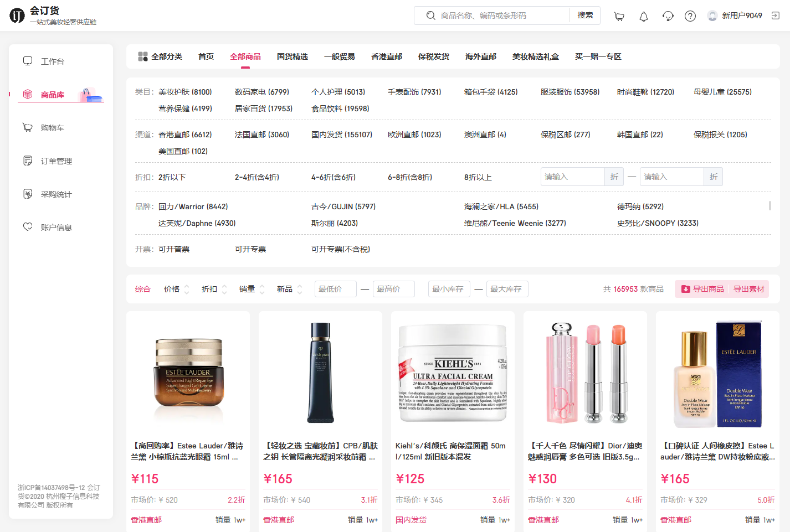Open the 国货精选 tab
Viewport: 790px width, 532px height.
[x=293, y=56]
